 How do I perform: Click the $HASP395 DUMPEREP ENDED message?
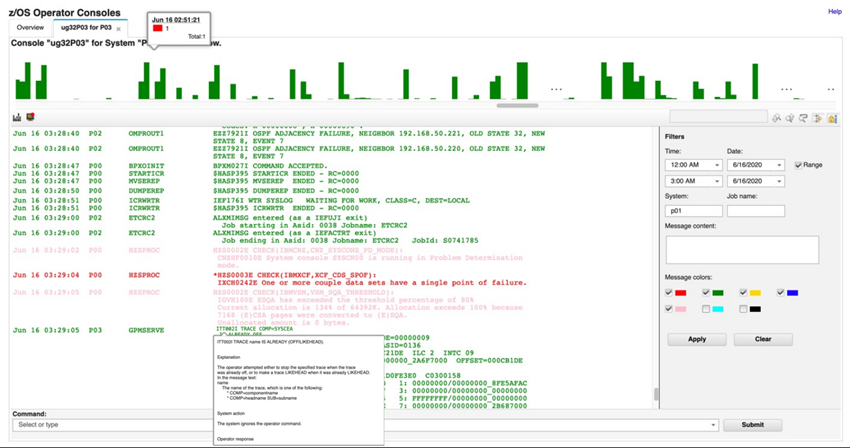click(x=286, y=191)
